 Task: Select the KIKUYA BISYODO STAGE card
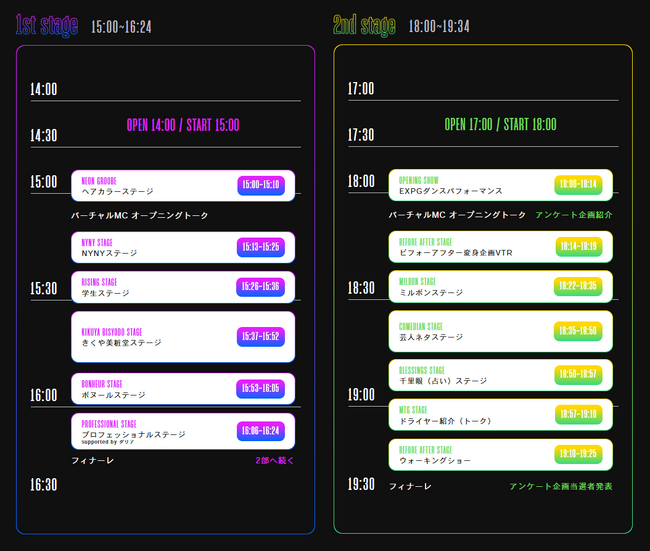click(x=183, y=337)
